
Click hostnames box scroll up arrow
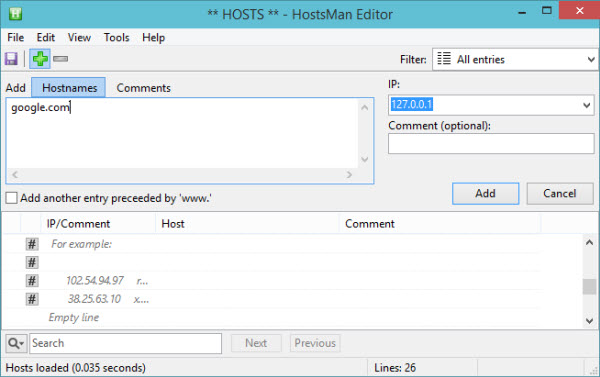point(365,108)
